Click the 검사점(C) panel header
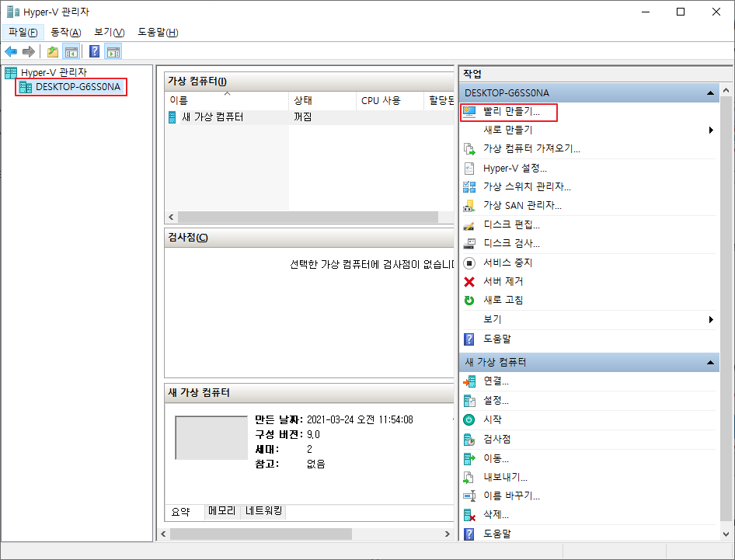 [309, 238]
